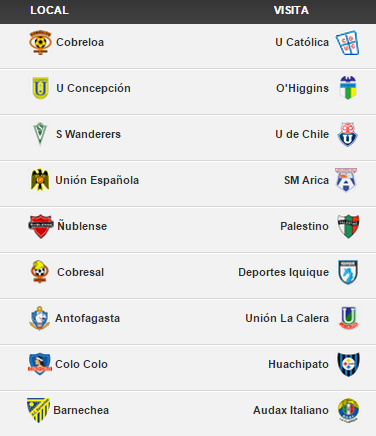Click the Ñublense red shield logo
This screenshot has width=376, height=436.
(41, 226)
